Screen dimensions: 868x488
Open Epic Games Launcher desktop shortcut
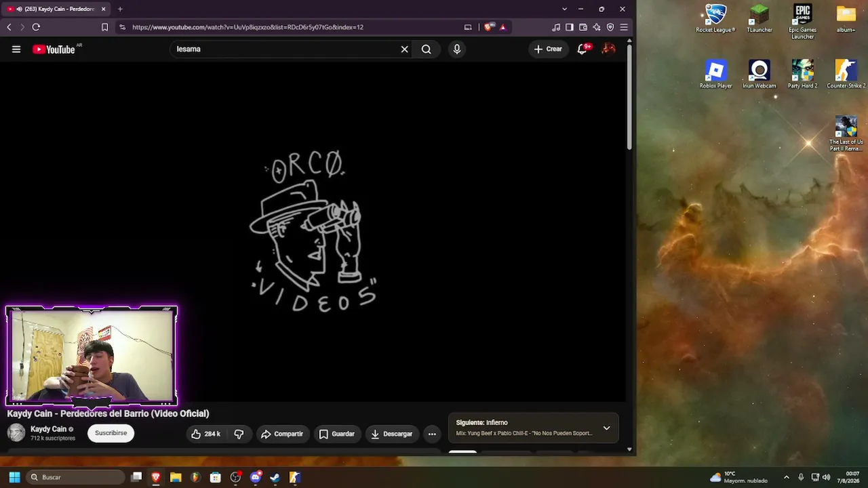[x=802, y=22]
